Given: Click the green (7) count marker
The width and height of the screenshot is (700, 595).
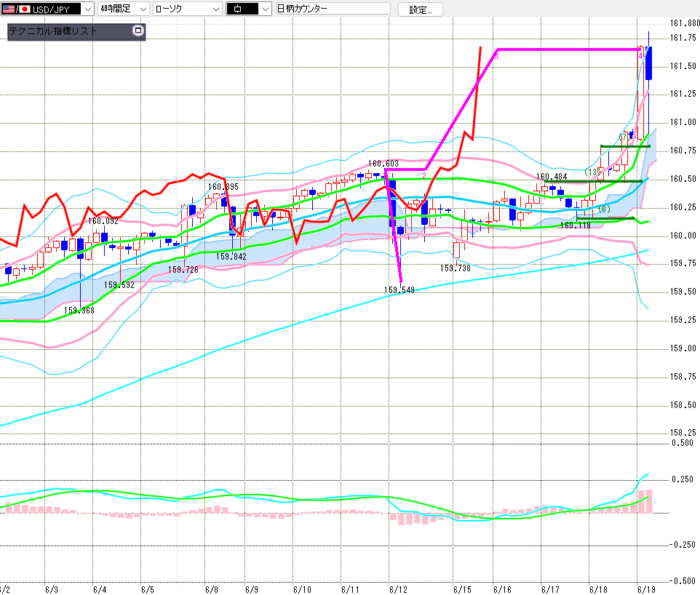Looking at the screenshot, I should (x=624, y=137).
